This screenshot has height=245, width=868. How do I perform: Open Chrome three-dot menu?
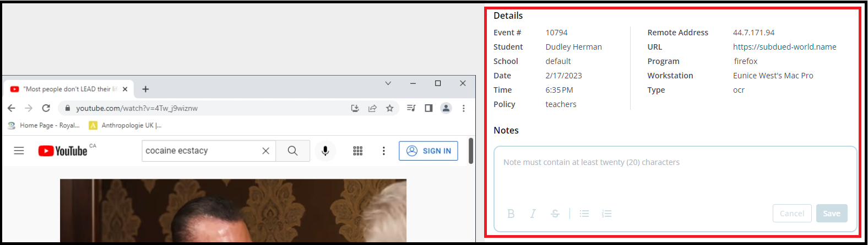[x=464, y=108]
